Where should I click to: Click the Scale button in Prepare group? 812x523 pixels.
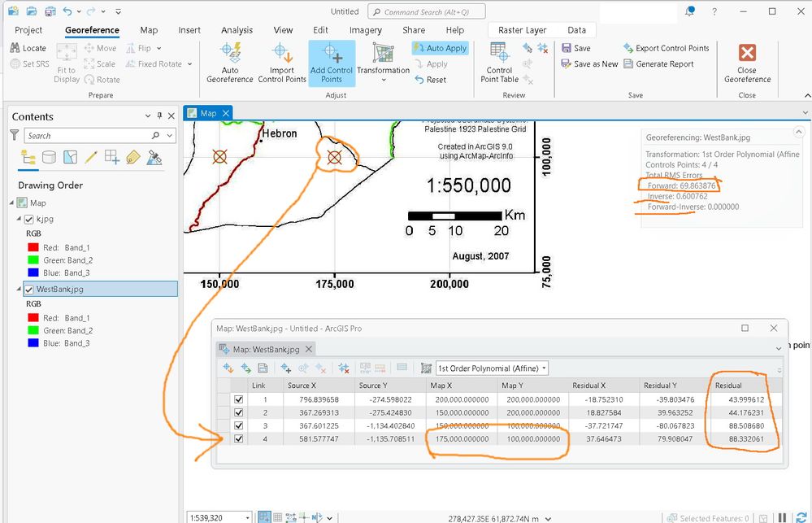99,63
